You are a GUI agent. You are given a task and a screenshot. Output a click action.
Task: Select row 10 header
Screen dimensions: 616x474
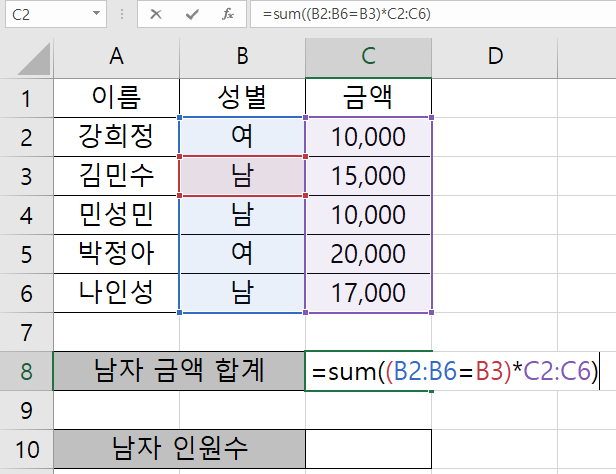(x=26, y=449)
